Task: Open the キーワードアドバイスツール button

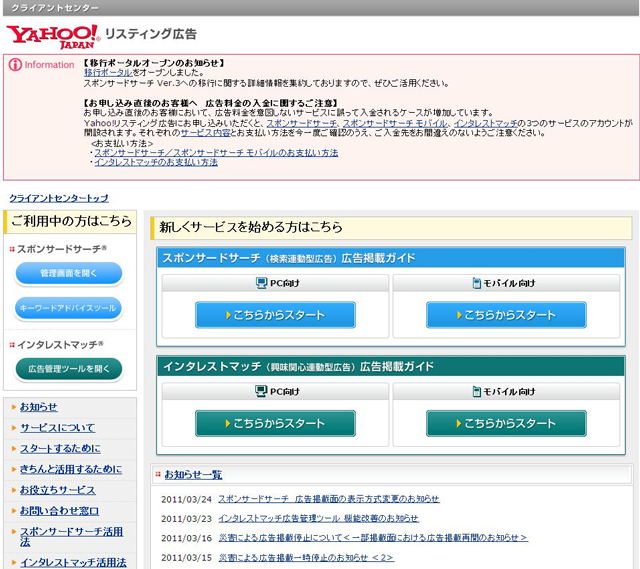Action: coord(68,309)
